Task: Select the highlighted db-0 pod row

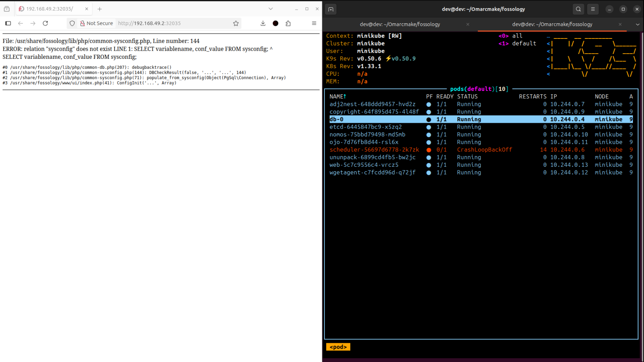Action: tap(481, 119)
